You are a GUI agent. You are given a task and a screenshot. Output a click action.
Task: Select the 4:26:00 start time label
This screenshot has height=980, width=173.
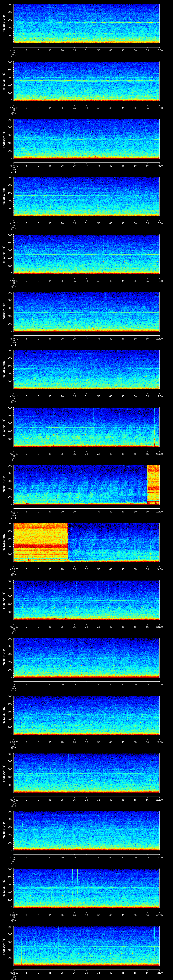[x=13, y=742]
